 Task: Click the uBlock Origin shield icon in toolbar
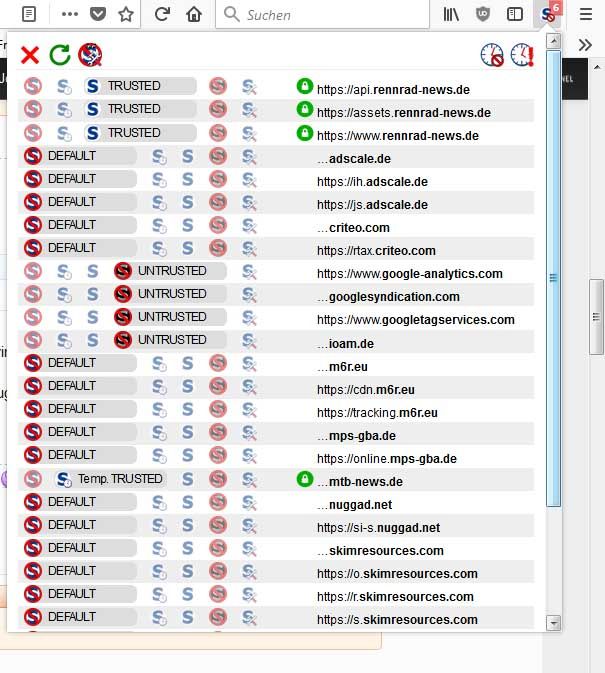coord(483,15)
